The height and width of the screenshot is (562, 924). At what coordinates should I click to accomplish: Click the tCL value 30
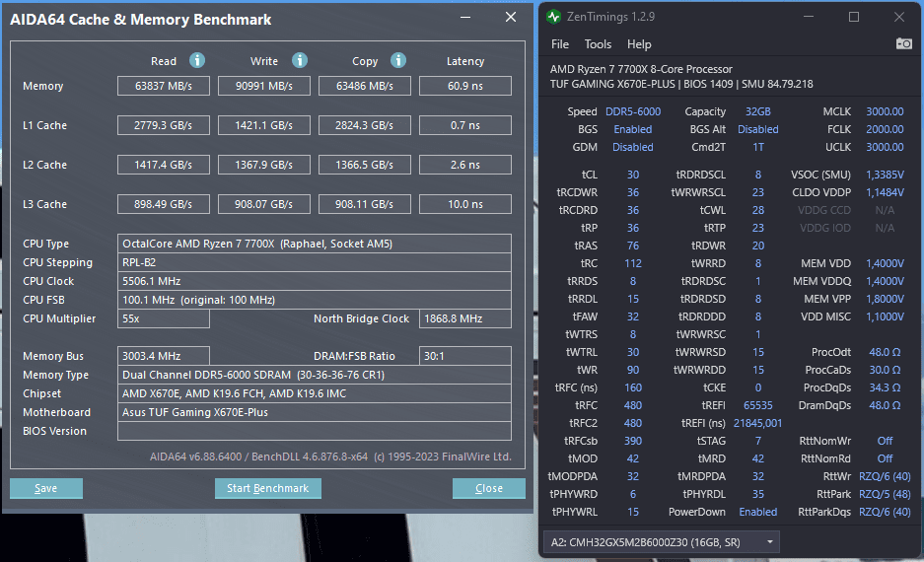click(633, 175)
